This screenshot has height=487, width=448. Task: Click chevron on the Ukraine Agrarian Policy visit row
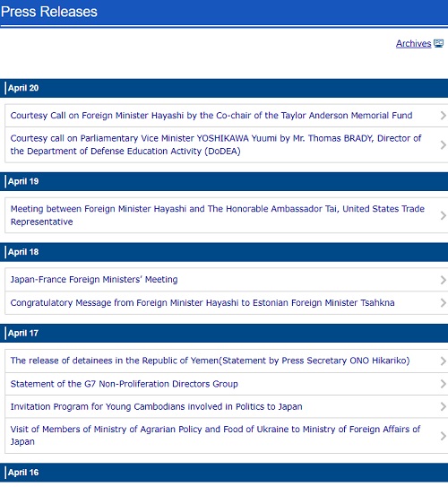click(x=443, y=436)
